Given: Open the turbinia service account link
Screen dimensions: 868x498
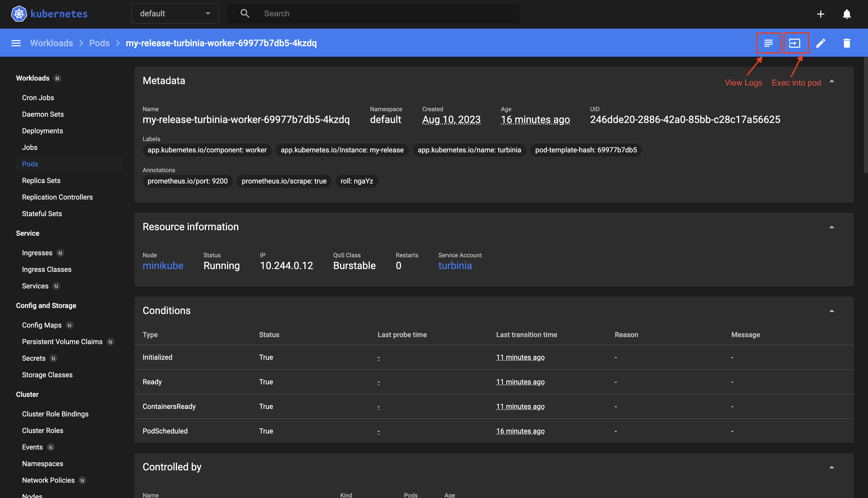Looking at the screenshot, I should coord(455,266).
